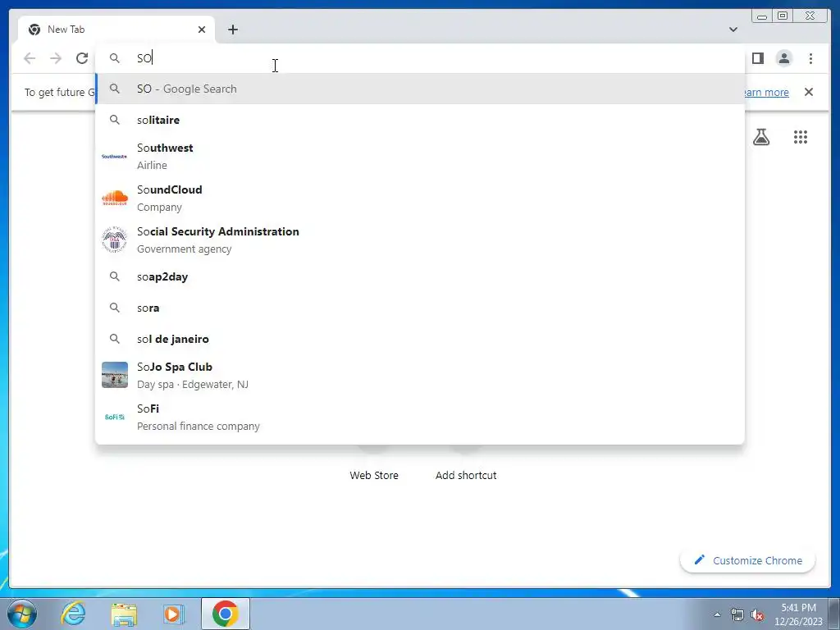Click the network tray icon
The image size is (840, 630).
click(737, 615)
